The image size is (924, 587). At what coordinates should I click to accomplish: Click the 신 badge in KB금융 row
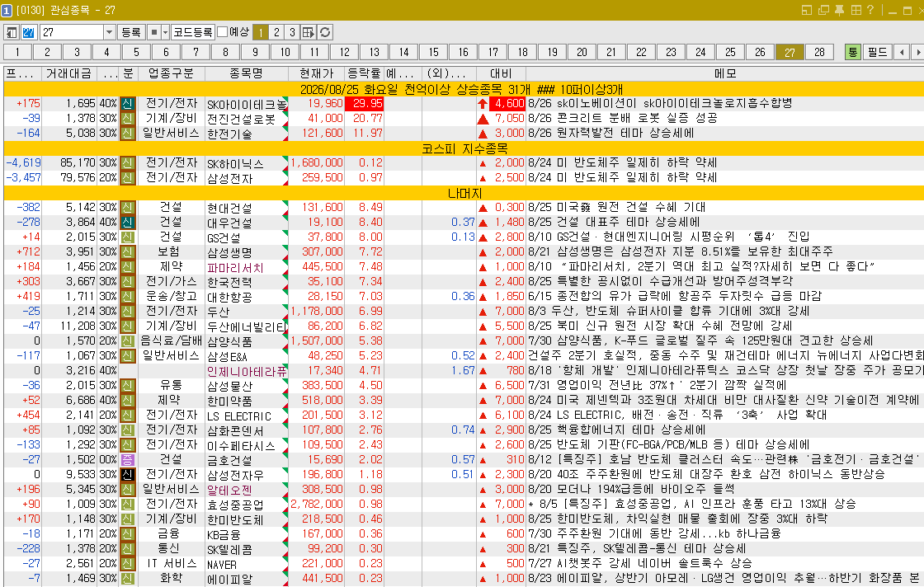(127, 534)
